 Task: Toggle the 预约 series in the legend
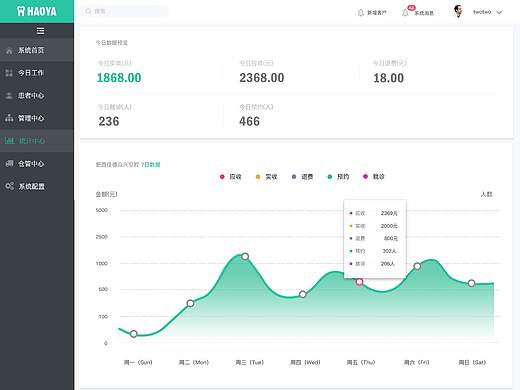coord(338,177)
